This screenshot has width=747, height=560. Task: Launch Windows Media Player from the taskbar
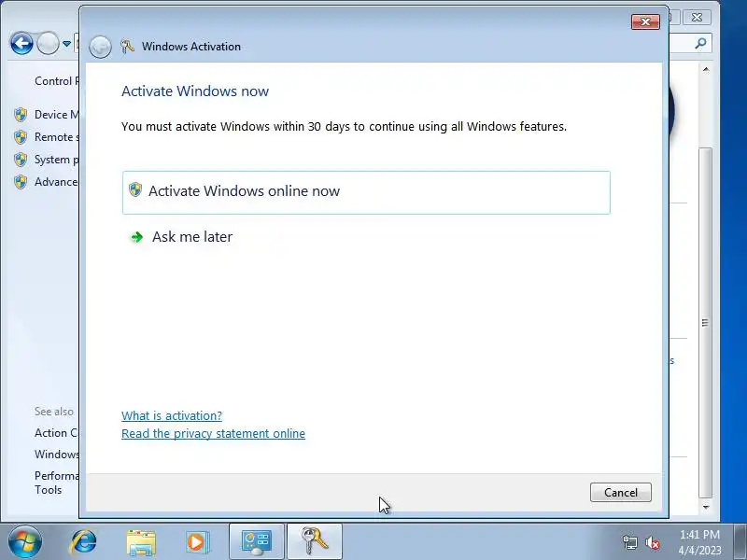tap(196, 542)
